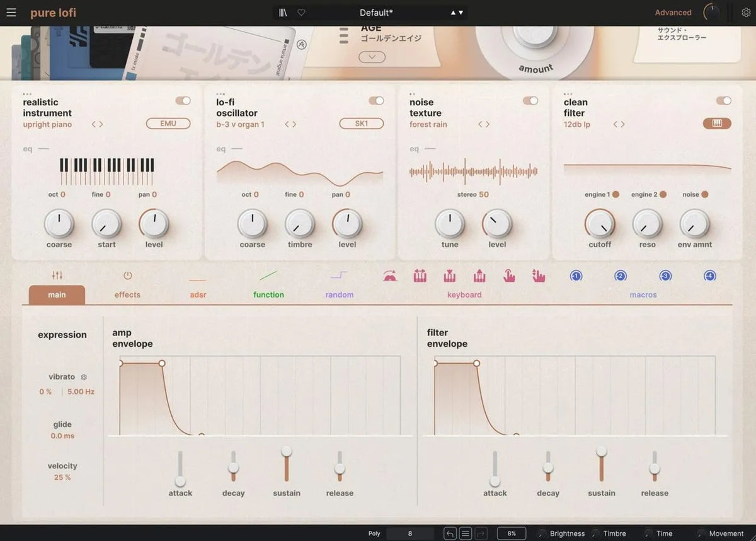
Task: Enable the lo-fi oscillator module
Action: (x=377, y=100)
